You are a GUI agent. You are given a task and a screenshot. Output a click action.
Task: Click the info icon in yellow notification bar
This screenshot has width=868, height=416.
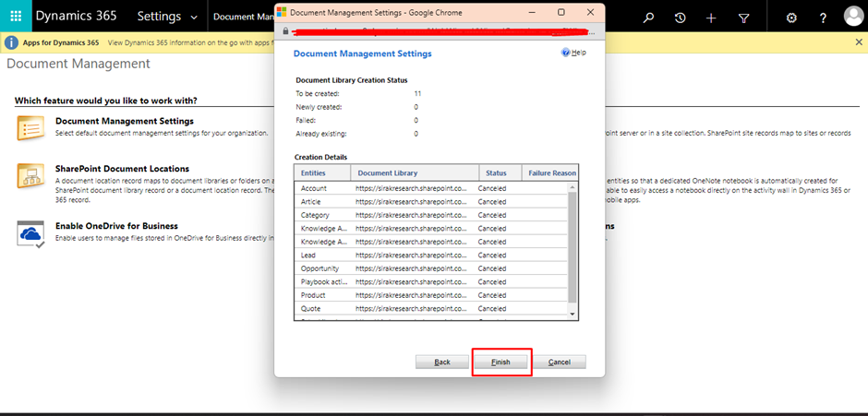click(x=12, y=42)
